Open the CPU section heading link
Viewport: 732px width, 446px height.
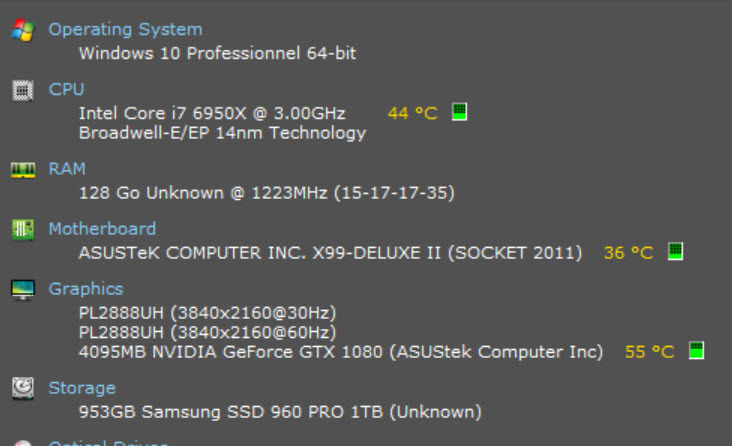pos(66,90)
